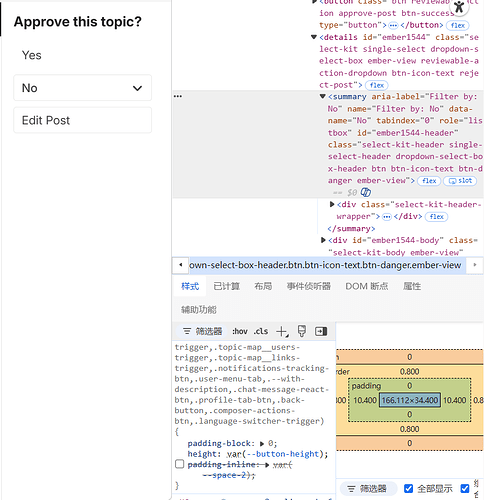Open the No dropdown chevron
Screen dimensions: 484x500
click(x=137, y=88)
